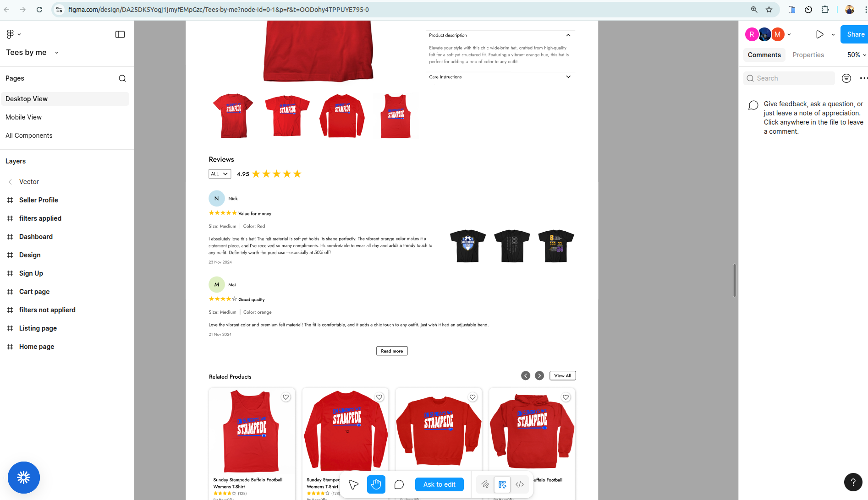This screenshot has width=868, height=500.
Task: Select the Comments tab
Action: (x=764, y=54)
